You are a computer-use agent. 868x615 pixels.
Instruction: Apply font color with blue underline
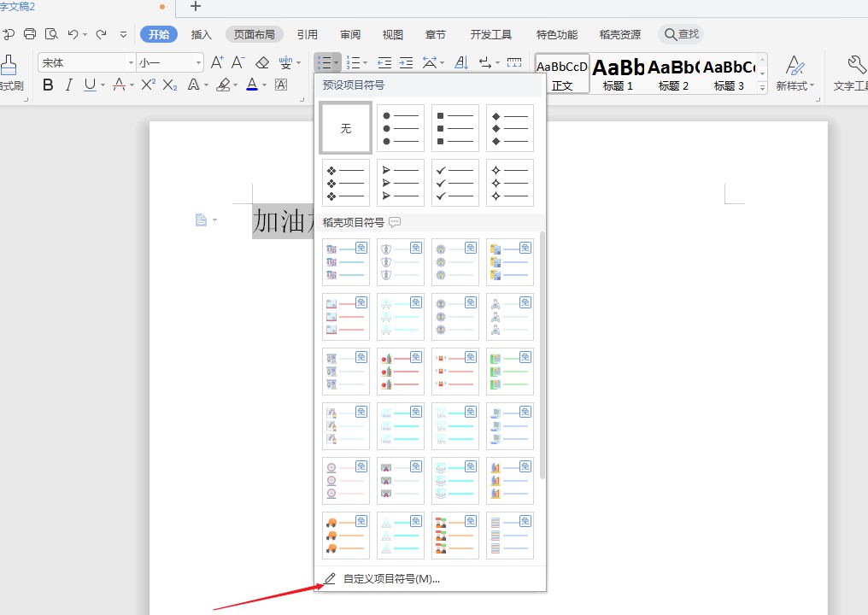(x=252, y=85)
